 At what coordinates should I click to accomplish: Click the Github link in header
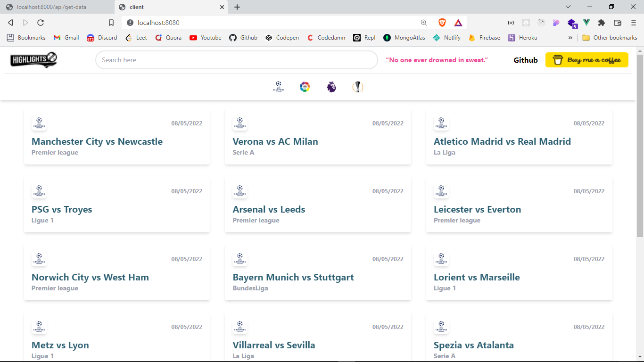pyautogui.click(x=526, y=60)
